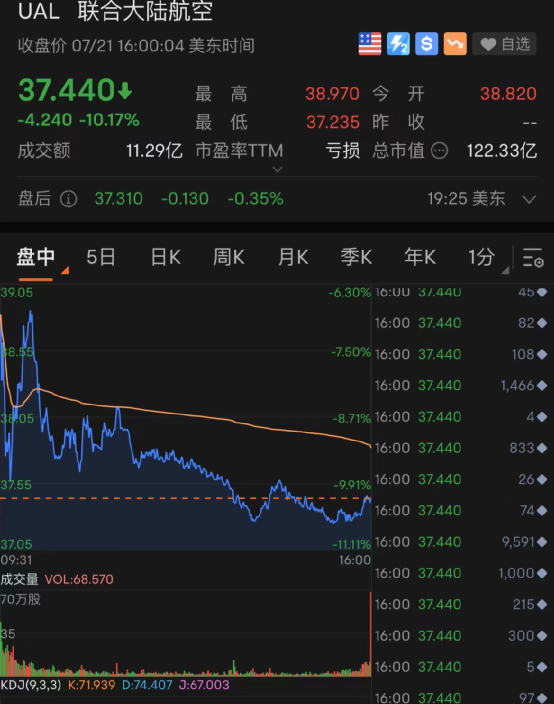Tap the 总市值 info ellipsis icon
This screenshot has height=704, width=554.
click(x=440, y=151)
